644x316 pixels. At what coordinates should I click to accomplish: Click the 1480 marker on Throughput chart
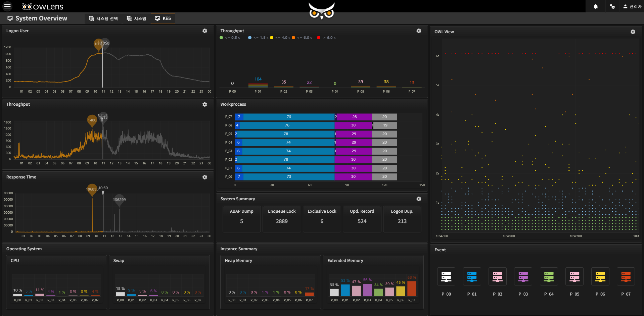pos(92,121)
